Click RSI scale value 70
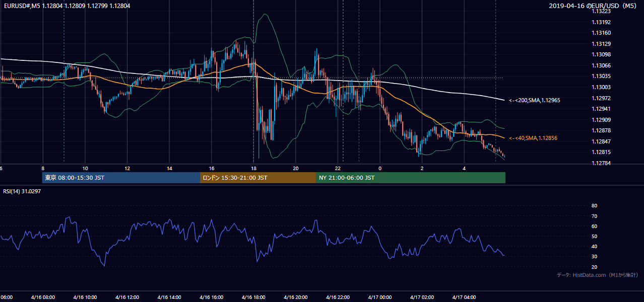The width and height of the screenshot is (644, 302). click(594, 216)
